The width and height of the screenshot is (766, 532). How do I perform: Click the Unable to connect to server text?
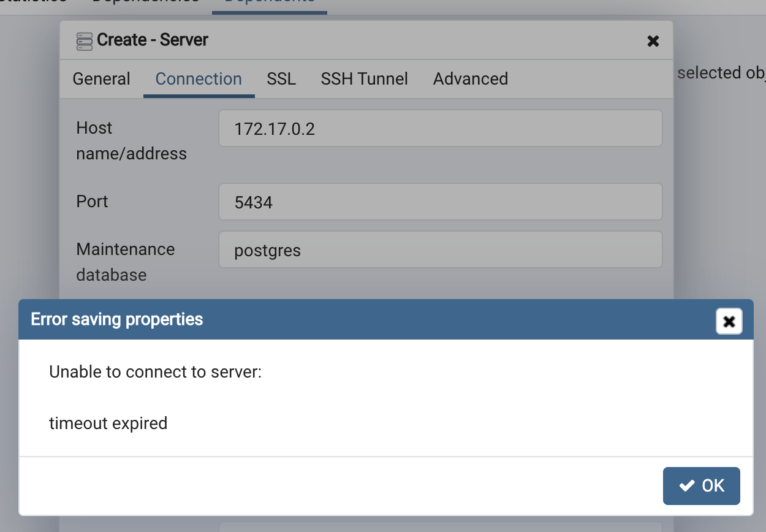[x=154, y=371]
